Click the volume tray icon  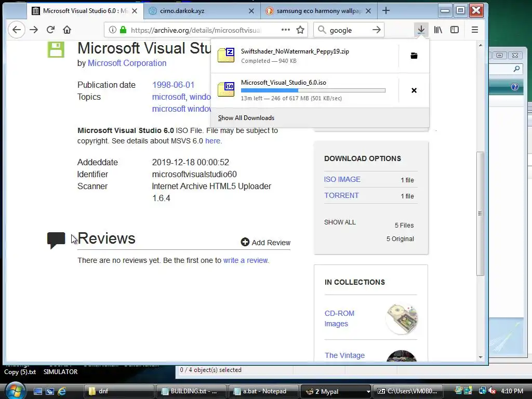coord(493,391)
